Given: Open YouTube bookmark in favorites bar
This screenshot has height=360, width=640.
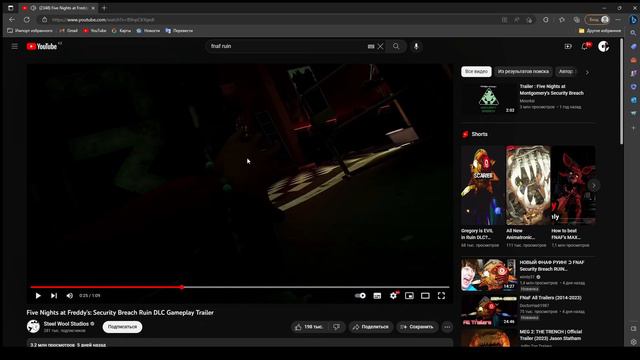Looking at the screenshot, I should [95, 31].
